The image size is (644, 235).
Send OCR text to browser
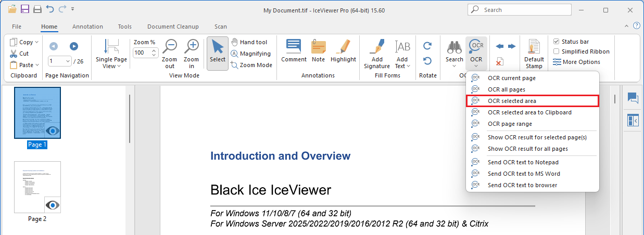point(533,185)
